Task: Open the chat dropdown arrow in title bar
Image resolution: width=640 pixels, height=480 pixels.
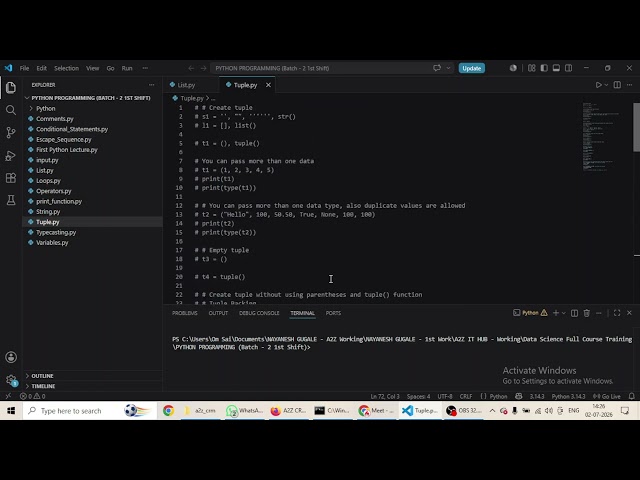Action: coord(448,68)
